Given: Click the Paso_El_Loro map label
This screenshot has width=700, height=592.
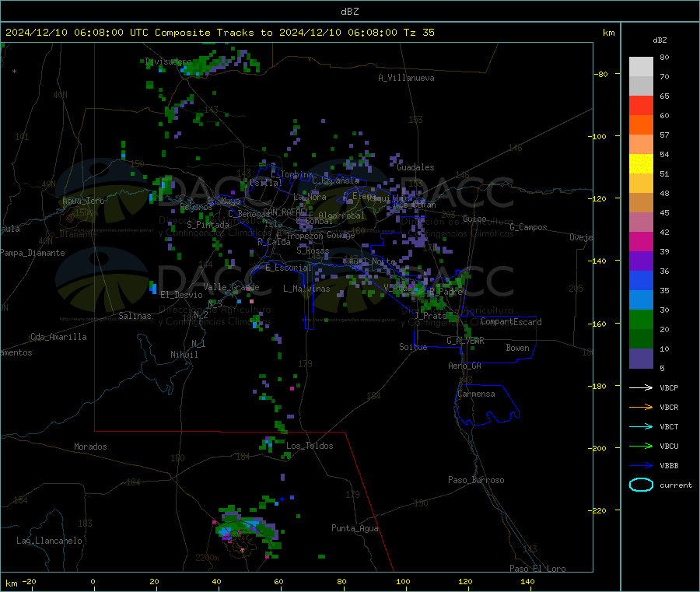Looking at the screenshot, I should (537, 569).
